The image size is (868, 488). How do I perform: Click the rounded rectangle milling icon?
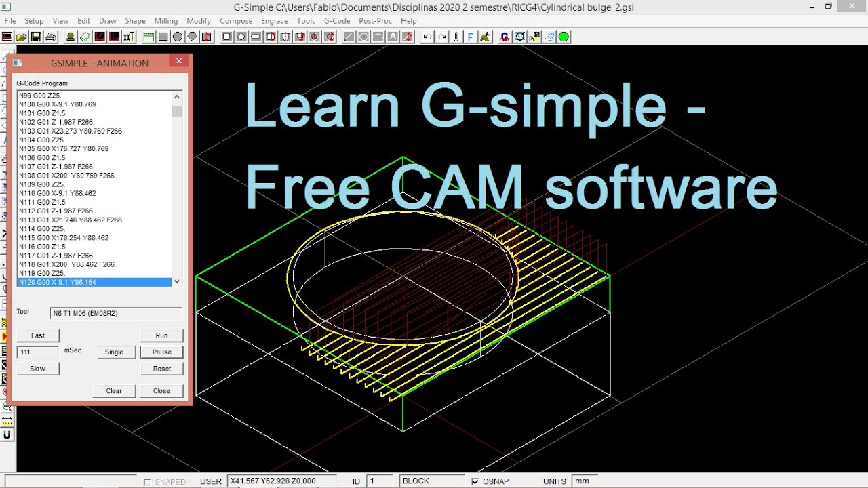(226, 37)
